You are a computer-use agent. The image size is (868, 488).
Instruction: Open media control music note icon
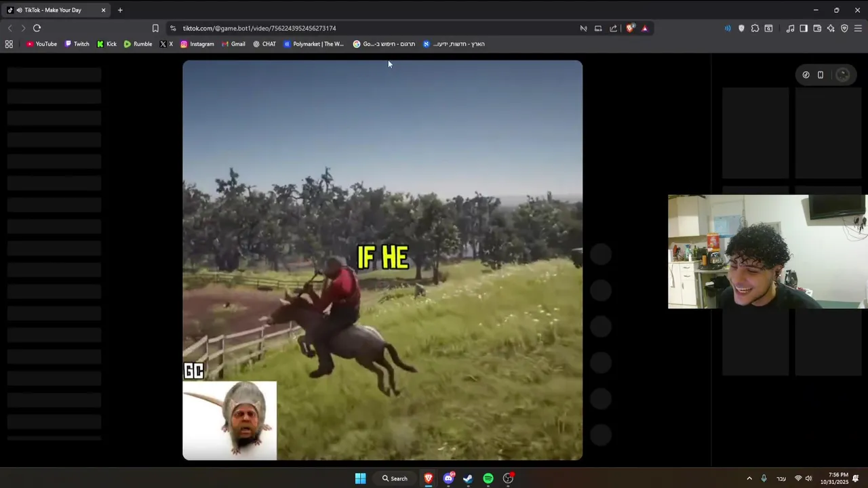tap(790, 28)
